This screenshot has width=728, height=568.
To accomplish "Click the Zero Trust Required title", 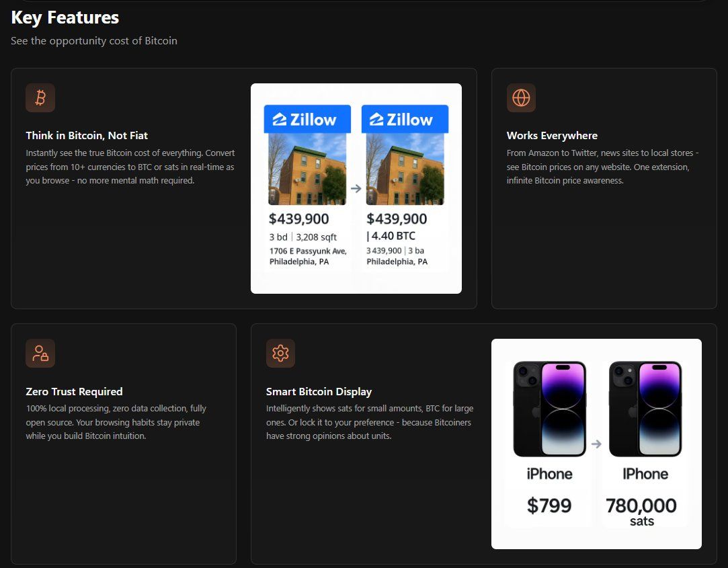I will pyautogui.click(x=74, y=392).
